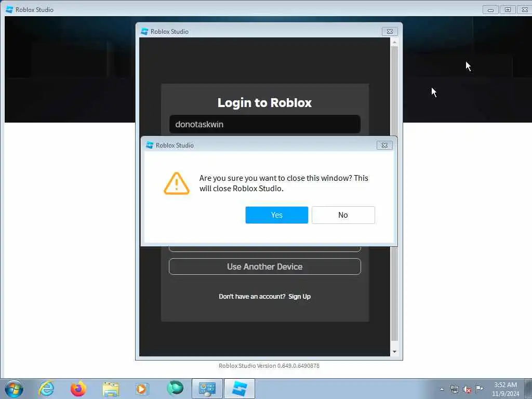Open Windows Media Player from the taskbar
Viewport: 532px width, 399px height.
141,389
